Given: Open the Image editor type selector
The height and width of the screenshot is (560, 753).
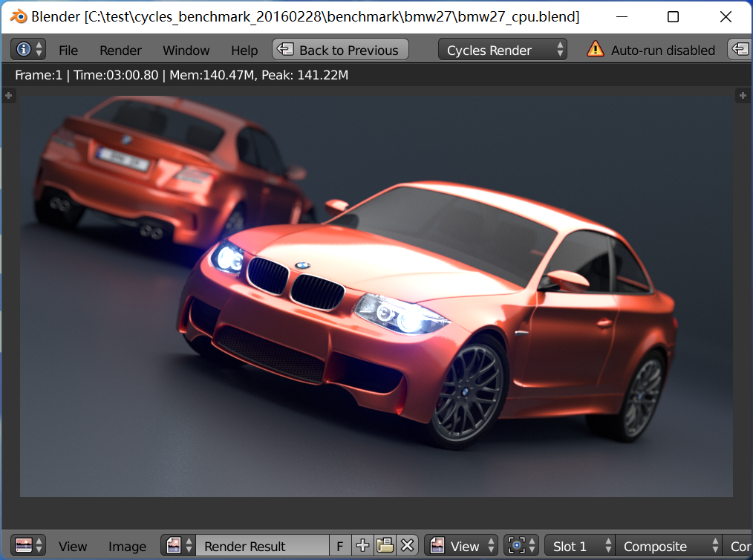Looking at the screenshot, I should click(28, 546).
